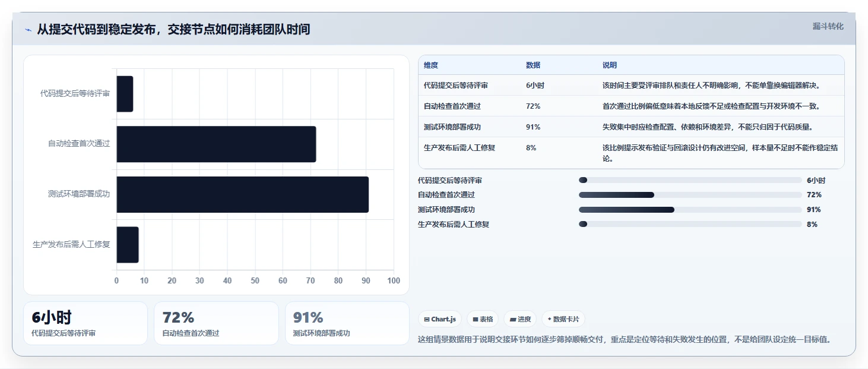Select the 表格 chip
Image resolution: width=868 pixels, height=369 pixels.
point(483,319)
